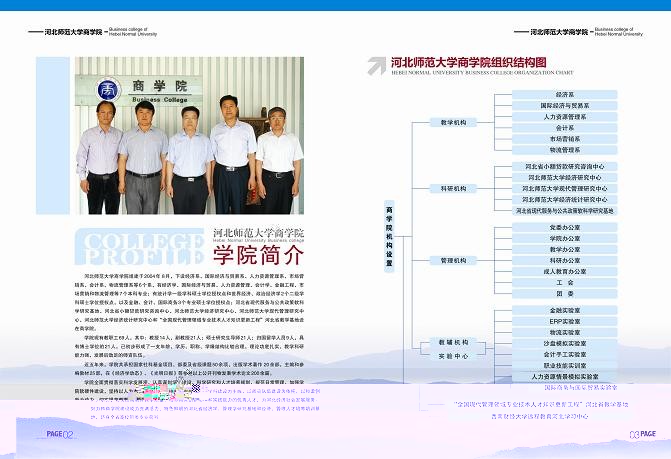Click the 科研办公室 box
Image resolution: width=671 pixels, height=459 pixels.
(564, 261)
